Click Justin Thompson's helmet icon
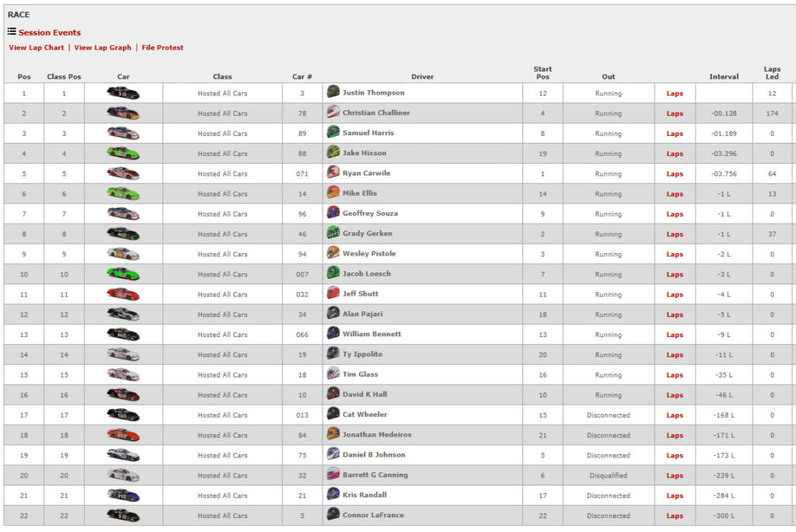Image resolution: width=796 pixels, height=532 pixels. click(x=333, y=92)
